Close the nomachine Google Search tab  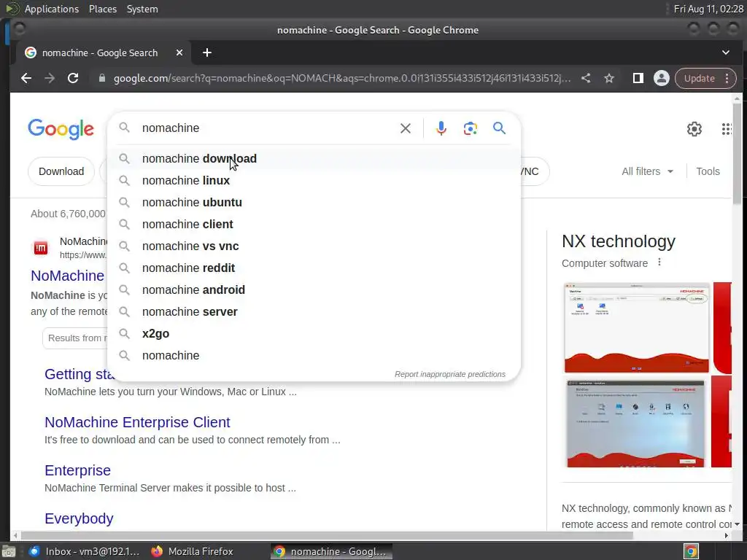(x=179, y=52)
